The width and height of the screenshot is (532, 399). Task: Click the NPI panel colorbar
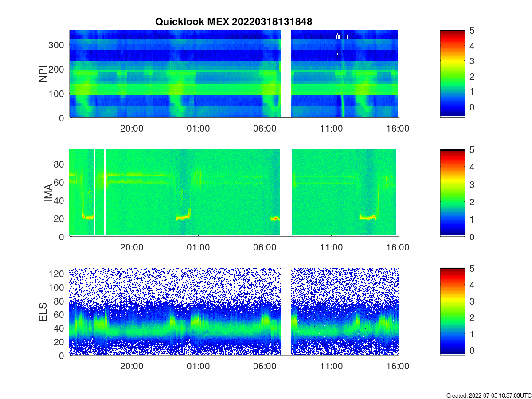pos(452,74)
